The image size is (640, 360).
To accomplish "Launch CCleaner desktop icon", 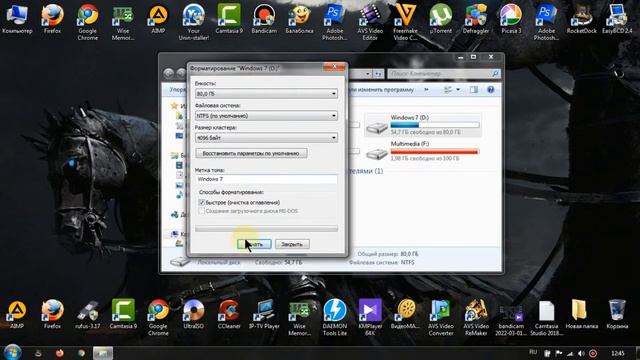I will (229, 314).
